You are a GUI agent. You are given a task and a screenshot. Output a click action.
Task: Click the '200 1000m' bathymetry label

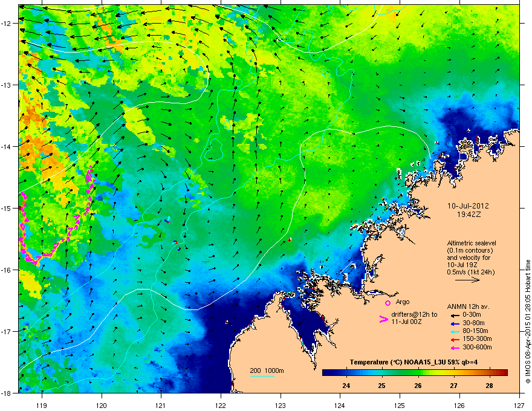point(267,371)
